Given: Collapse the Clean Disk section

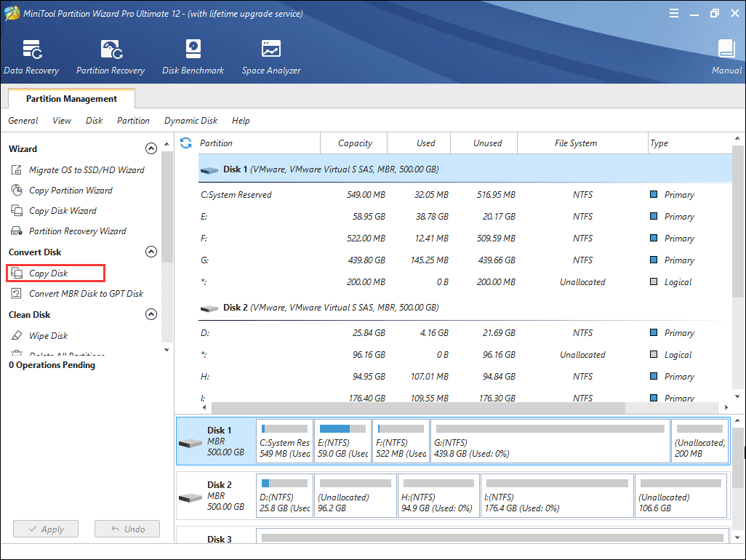Looking at the screenshot, I should coord(151,314).
